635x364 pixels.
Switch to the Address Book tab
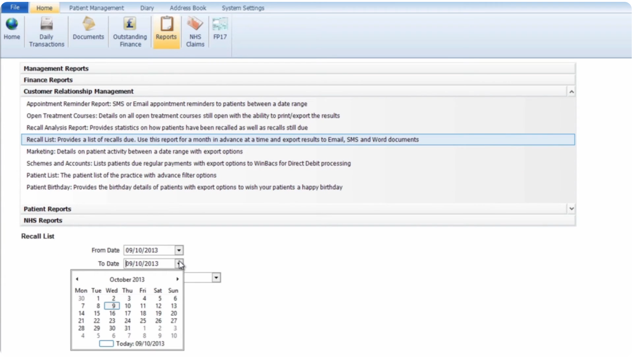pos(188,8)
